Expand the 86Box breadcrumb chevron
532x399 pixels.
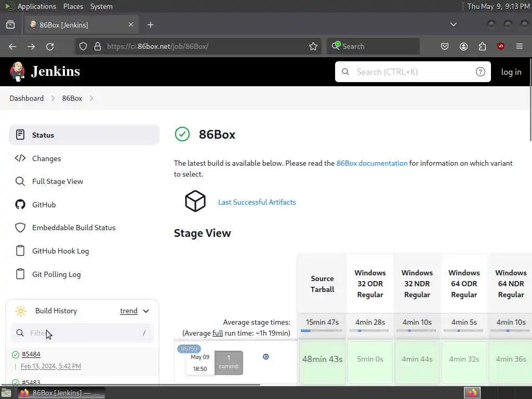click(91, 98)
